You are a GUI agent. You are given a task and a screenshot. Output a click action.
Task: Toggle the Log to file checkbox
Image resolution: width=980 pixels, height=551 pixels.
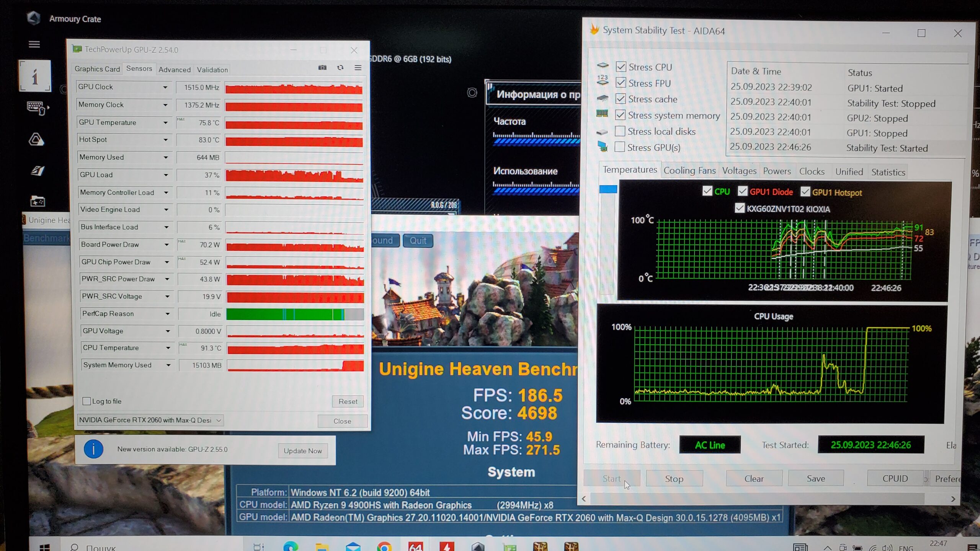click(x=87, y=401)
